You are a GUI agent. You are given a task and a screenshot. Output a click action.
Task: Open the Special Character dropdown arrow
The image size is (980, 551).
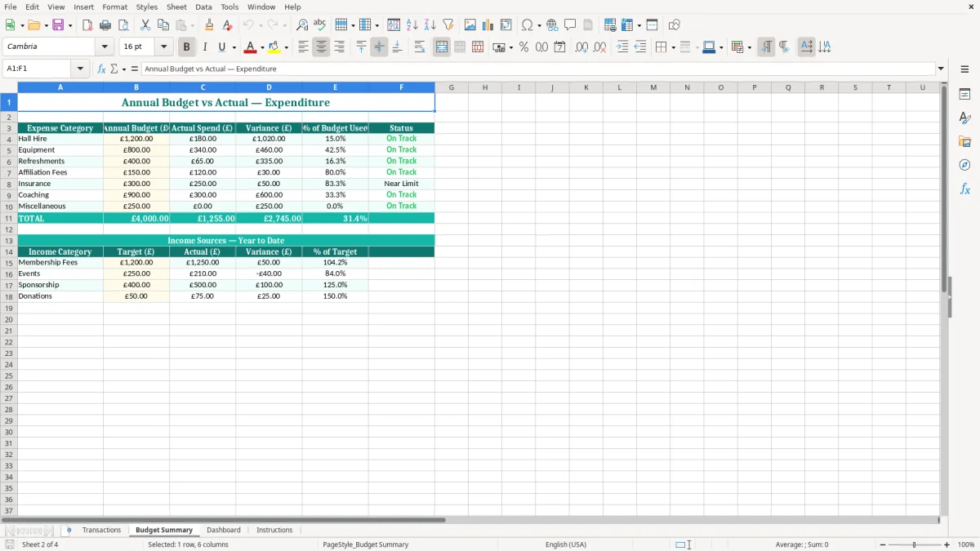(539, 25)
